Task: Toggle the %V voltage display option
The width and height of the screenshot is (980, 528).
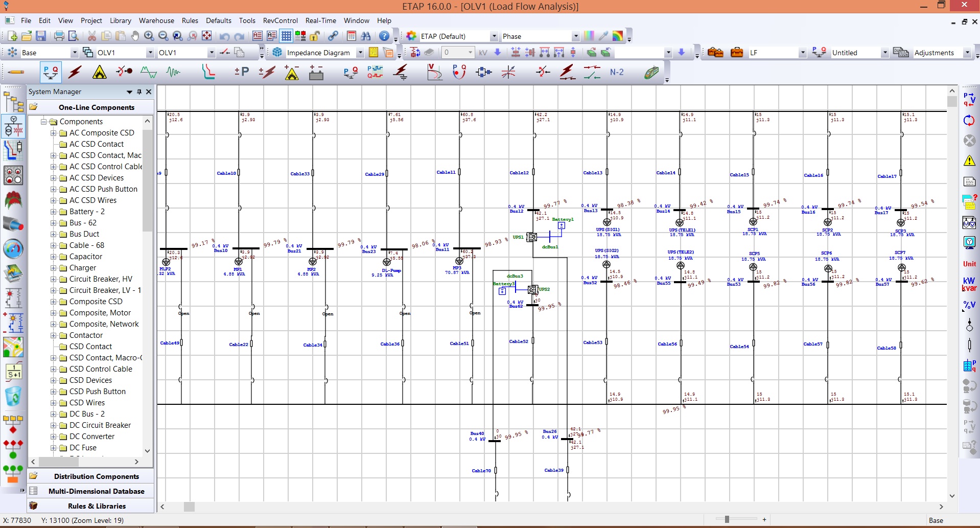Action: [x=969, y=305]
